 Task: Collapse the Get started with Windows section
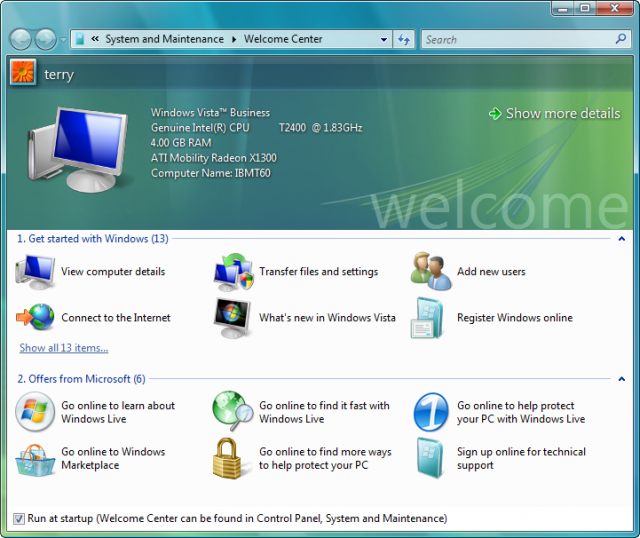point(622,239)
